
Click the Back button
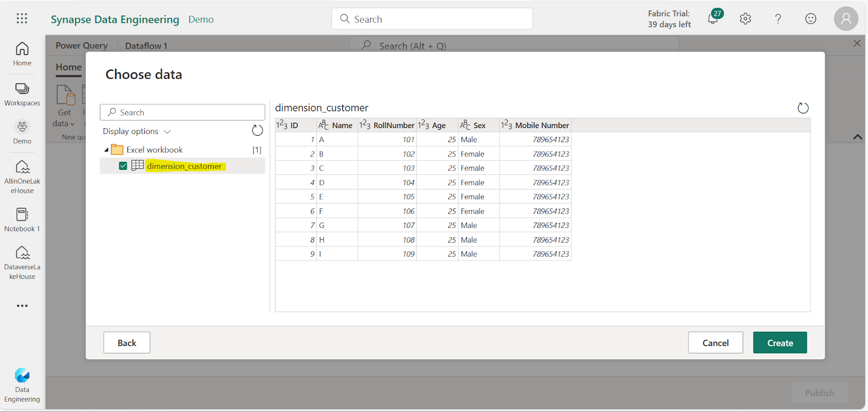[x=127, y=343]
